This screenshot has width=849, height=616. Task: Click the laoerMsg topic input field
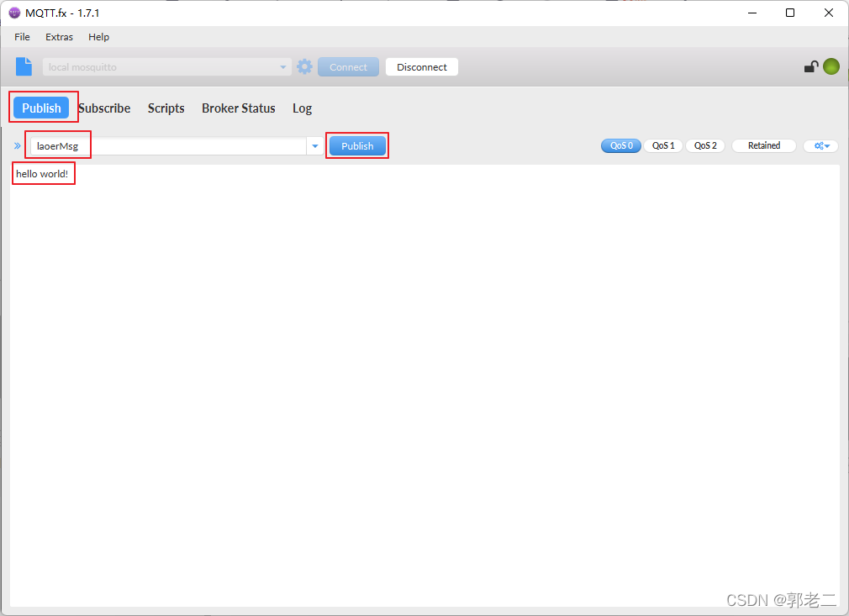click(x=168, y=146)
